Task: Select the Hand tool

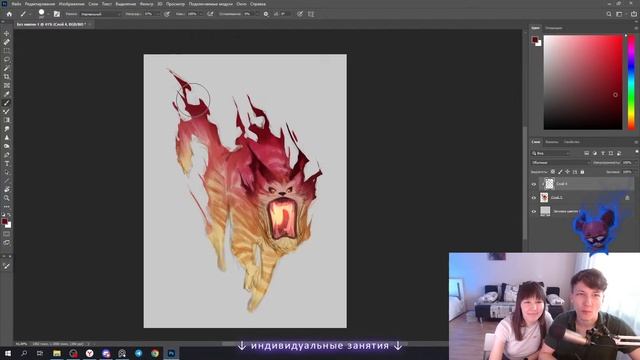Action: 7,189
